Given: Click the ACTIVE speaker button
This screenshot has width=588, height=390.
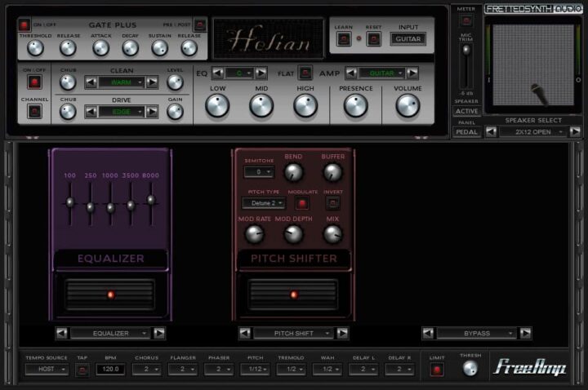Looking at the screenshot, I should click(x=467, y=111).
